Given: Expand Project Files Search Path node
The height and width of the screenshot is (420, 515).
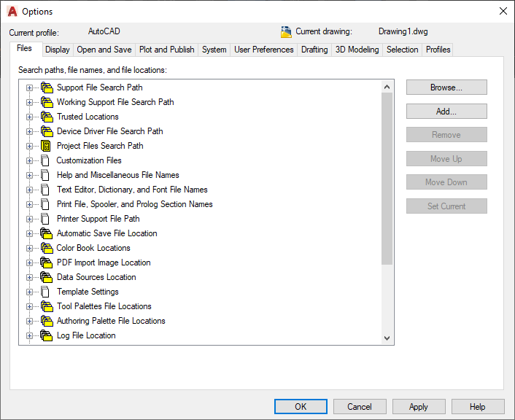Looking at the screenshot, I should coord(29,146).
